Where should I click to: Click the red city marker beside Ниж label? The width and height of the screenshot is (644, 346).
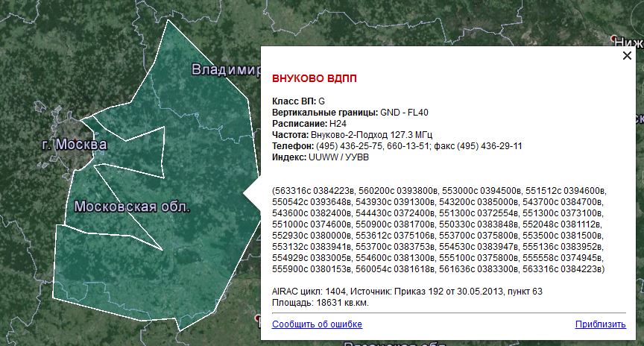[616, 39]
